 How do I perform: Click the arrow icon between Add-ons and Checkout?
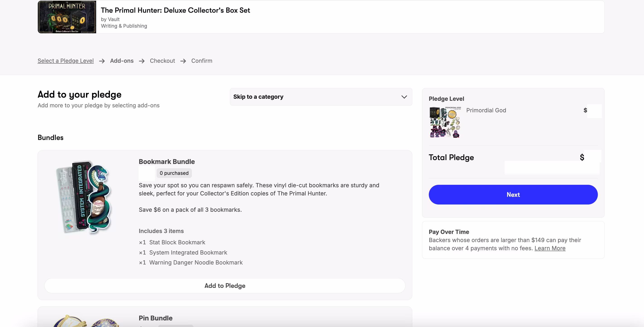(142, 61)
